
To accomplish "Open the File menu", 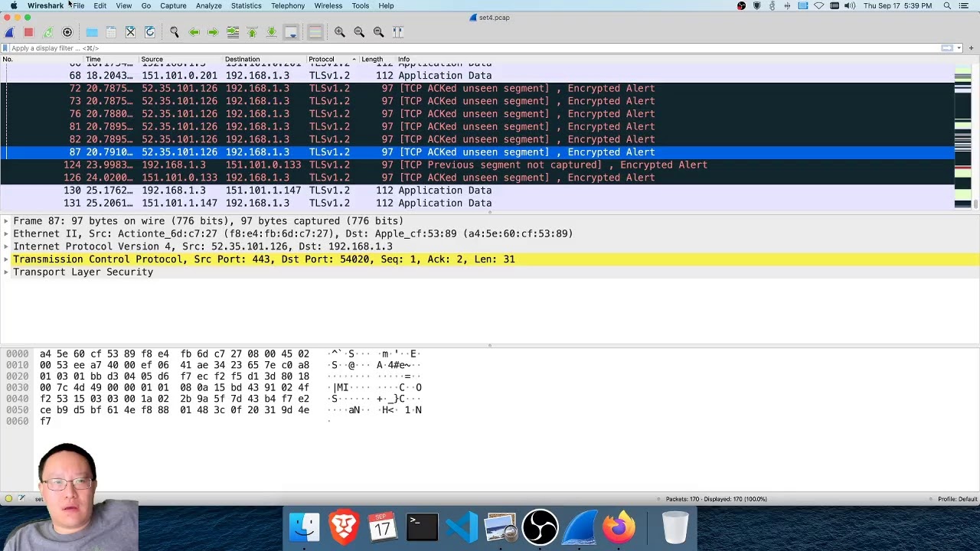I will tap(79, 5).
